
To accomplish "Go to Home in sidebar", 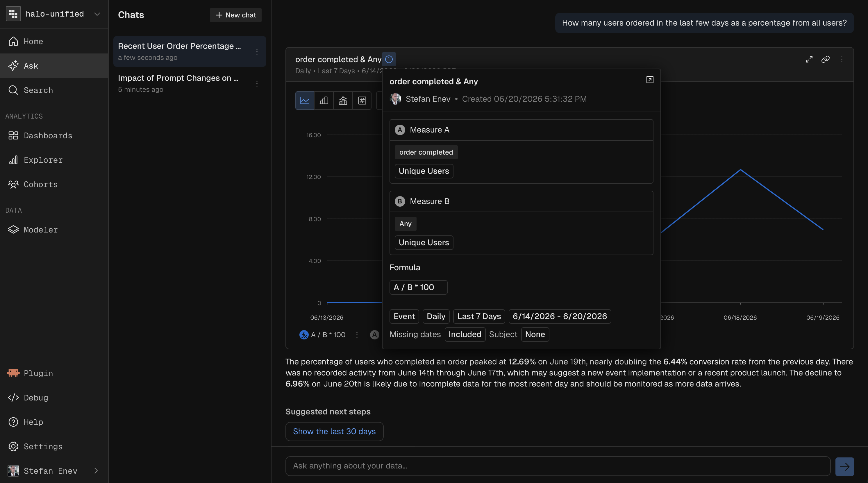I will coord(54,41).
